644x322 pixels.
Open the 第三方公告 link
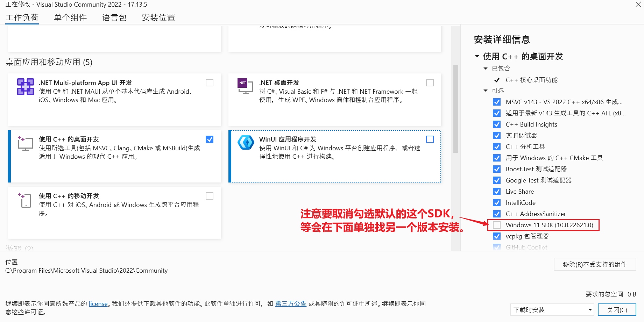click(291, 304)
